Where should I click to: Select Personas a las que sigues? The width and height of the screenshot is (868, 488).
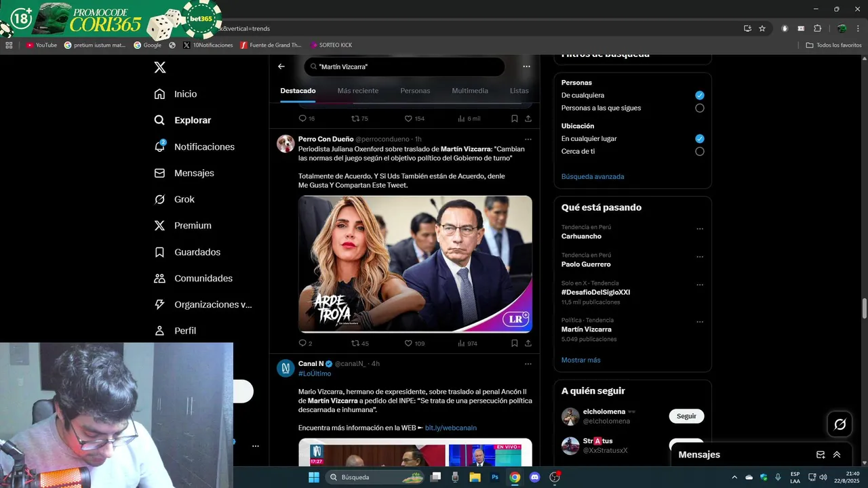pos(700,108)
